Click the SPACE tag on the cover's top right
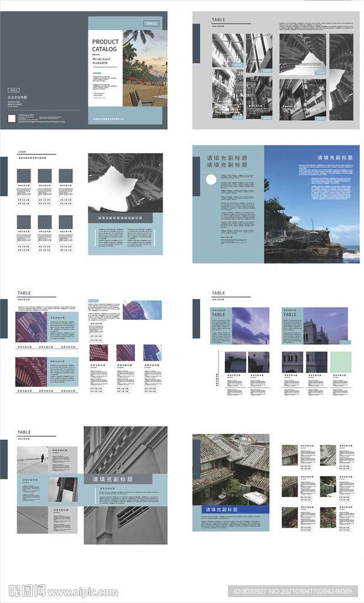This screenshot has height=603, width=364. tap(151, 24)
